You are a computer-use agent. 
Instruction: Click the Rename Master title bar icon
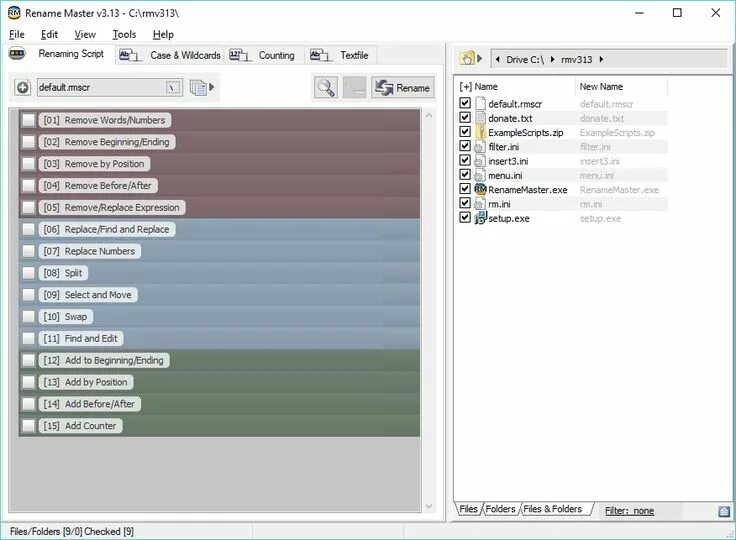pos(14,13)
